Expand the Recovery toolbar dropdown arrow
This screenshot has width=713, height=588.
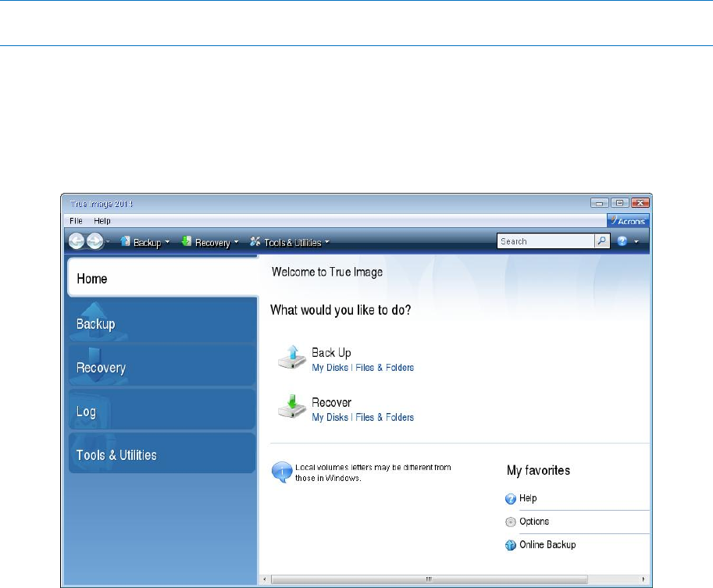(x=236, y=242)
